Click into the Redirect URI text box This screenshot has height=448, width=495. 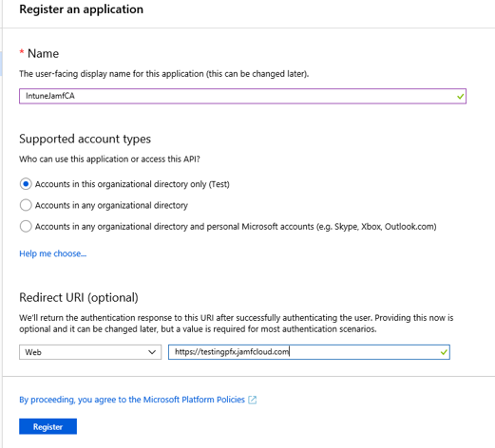309,352
